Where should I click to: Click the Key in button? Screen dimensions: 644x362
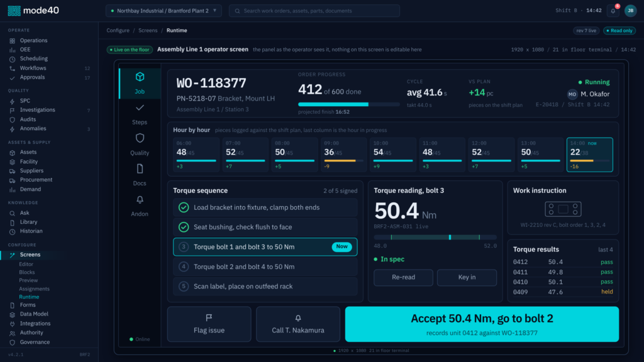click(467, 277)
